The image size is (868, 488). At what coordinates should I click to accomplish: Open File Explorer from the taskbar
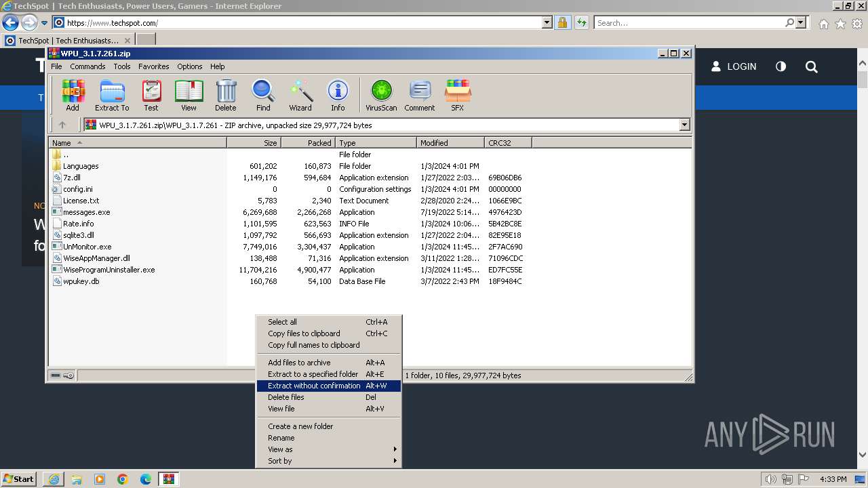point(77,479)
